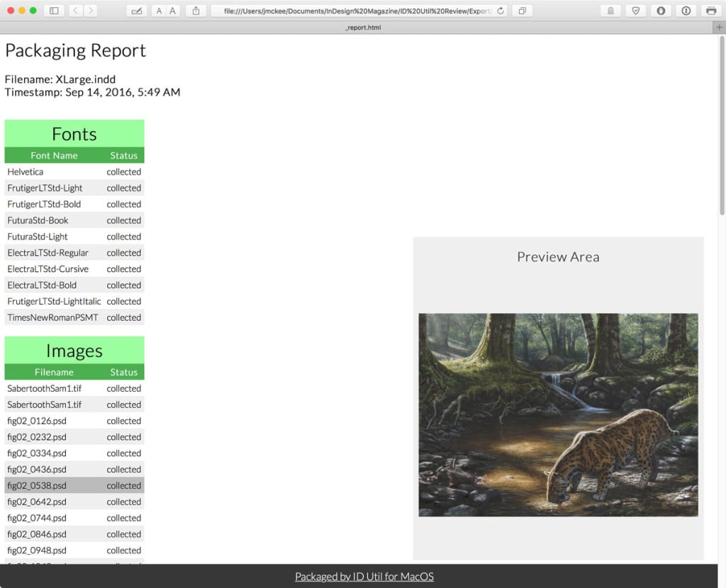Select FuturaStd-Book font name

click(38, 220)
